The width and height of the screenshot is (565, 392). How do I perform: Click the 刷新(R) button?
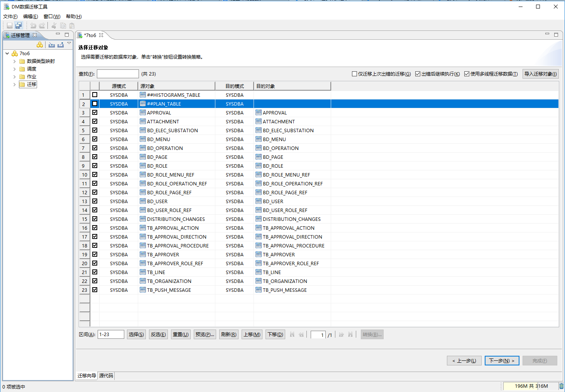(x=229, y=335)
